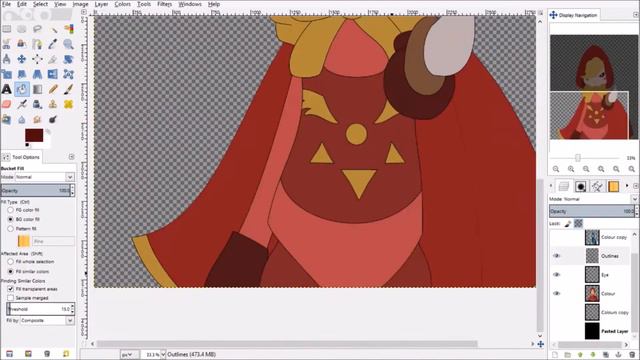
Task: Select the Bucket Fill tool
Action: point(22,89)
